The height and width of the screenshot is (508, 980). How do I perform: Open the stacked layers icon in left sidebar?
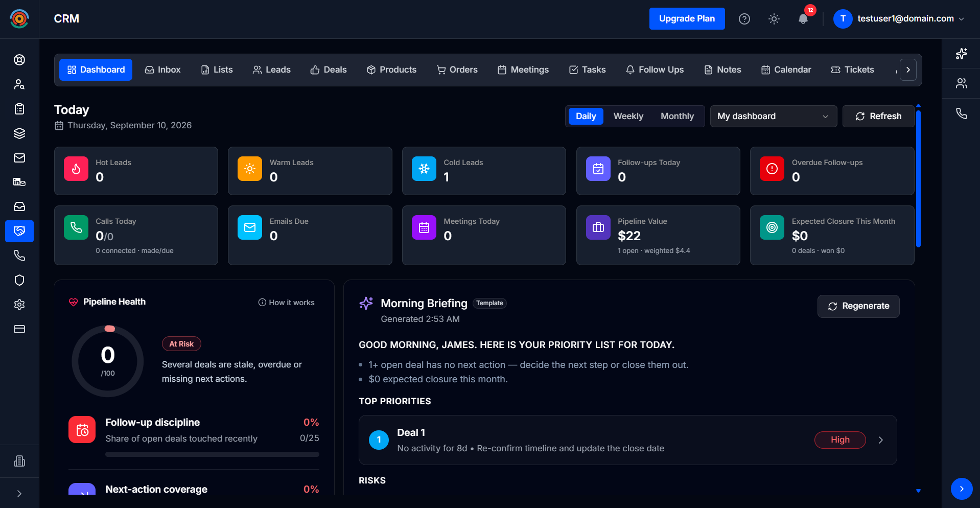tap(19, 133)
